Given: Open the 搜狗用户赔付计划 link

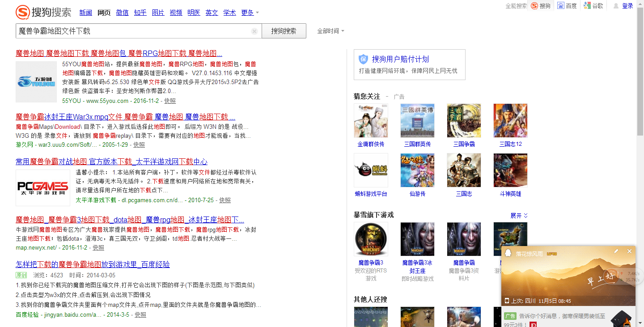Looking at the screenshot, I should [400, 59].
